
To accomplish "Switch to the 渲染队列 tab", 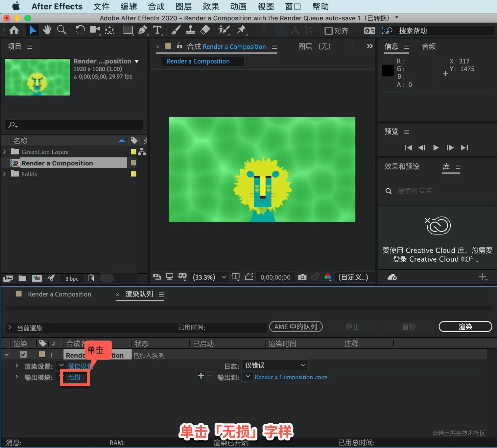I will 139,294.
